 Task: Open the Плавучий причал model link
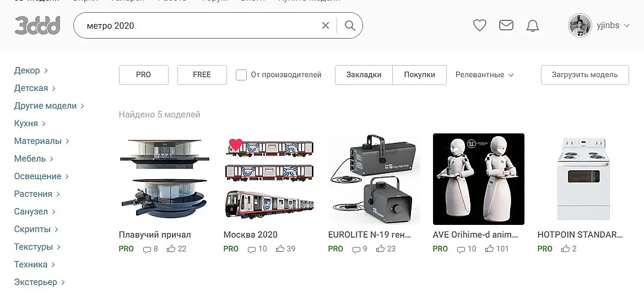pyautogui.click(x=155, y=235)
